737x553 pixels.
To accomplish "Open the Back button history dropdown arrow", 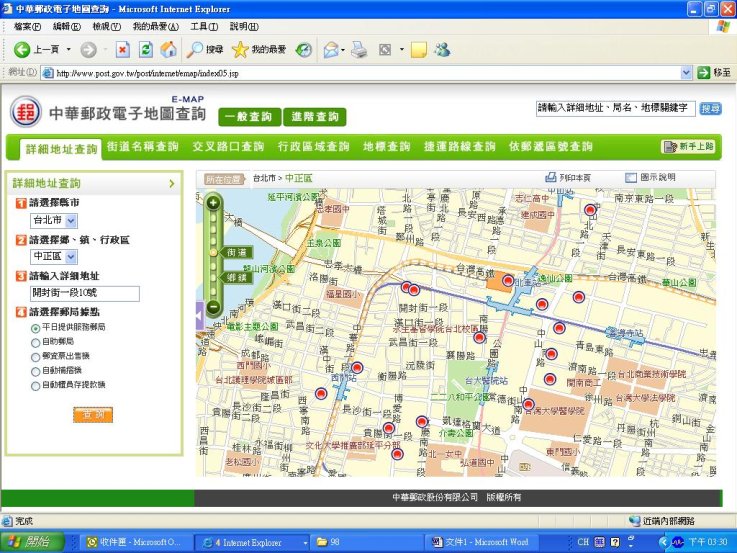I will pyautogui.click(x=69, y=49).
